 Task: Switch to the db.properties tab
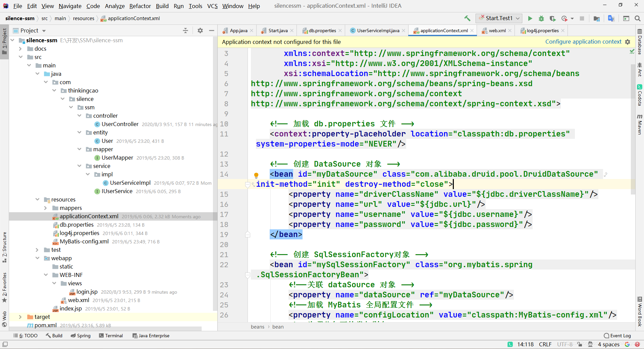322,31
